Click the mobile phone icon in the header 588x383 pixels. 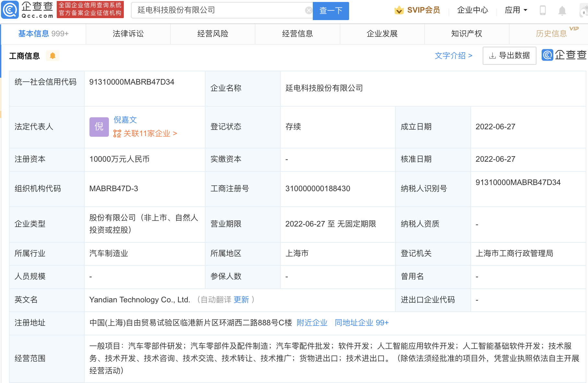(543, 10)
